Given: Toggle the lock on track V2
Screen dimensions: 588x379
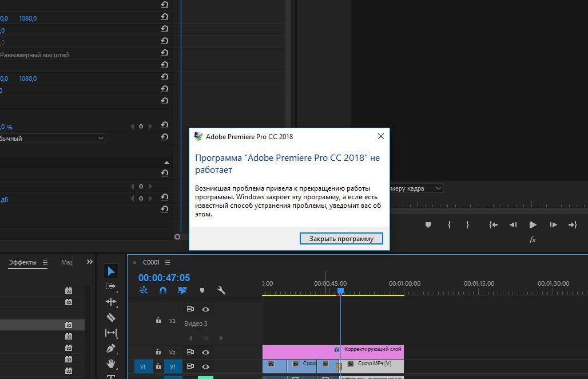Looking at the screenshot, I should click(x=158, y=352).
